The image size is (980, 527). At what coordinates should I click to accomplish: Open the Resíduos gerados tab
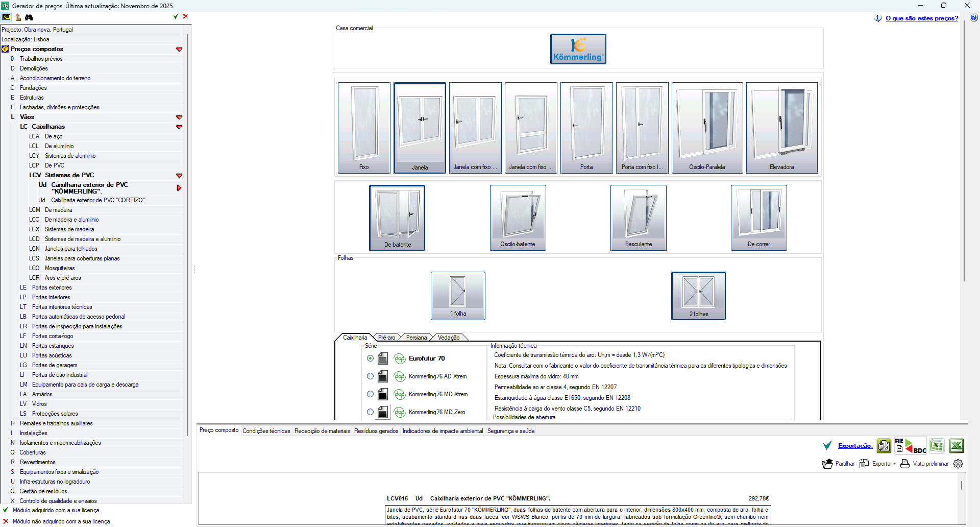(x=376, y=431)
